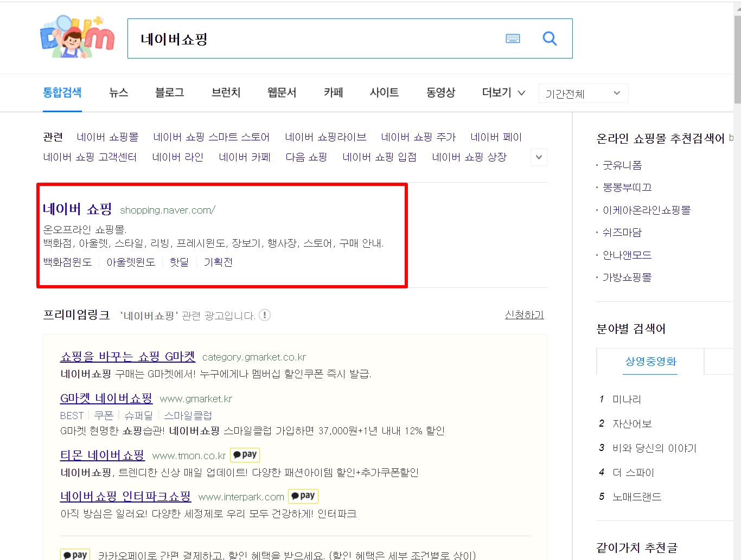Open the 더보기 menu dropdown

click(x=503, y=93)
